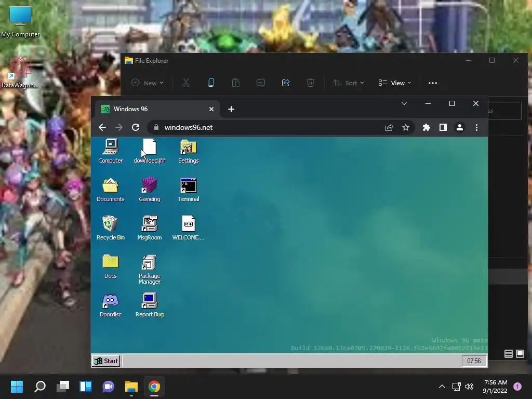Open the WELCOME markdown file icon
This screenshot has height=399, width=532.
188,228
